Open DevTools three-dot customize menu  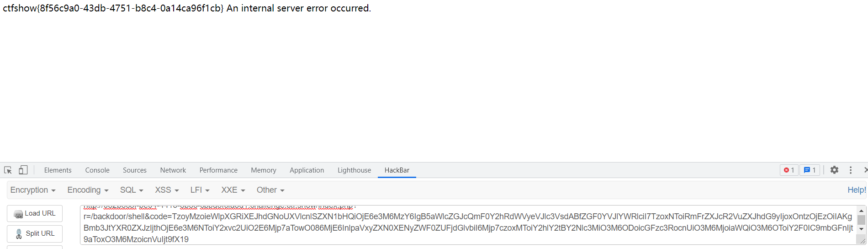(851, 170)
